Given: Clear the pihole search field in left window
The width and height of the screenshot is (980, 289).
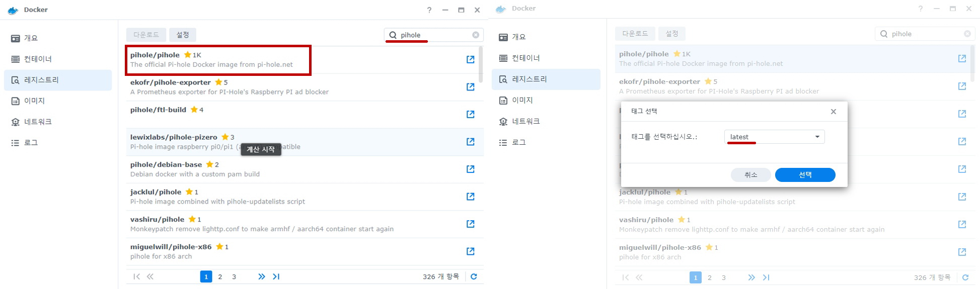Looking at the screenshot, I should pos(476,35).
